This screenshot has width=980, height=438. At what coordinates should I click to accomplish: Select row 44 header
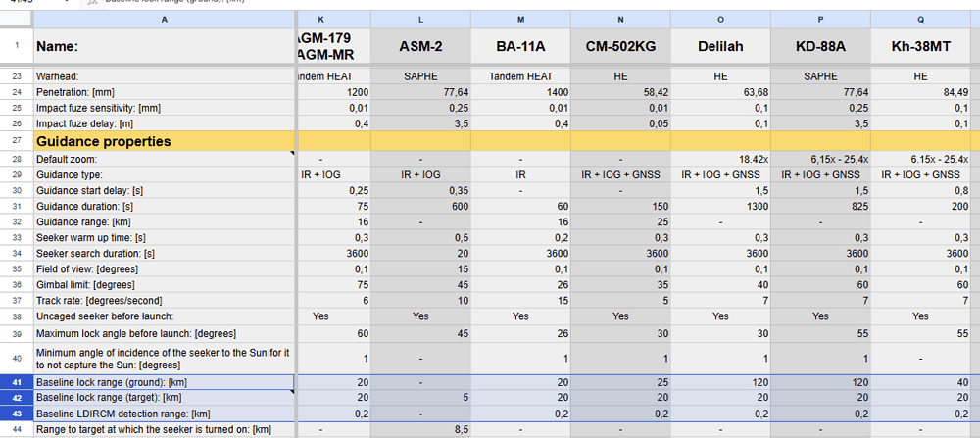pyautogui.click(x=17, y=429)
